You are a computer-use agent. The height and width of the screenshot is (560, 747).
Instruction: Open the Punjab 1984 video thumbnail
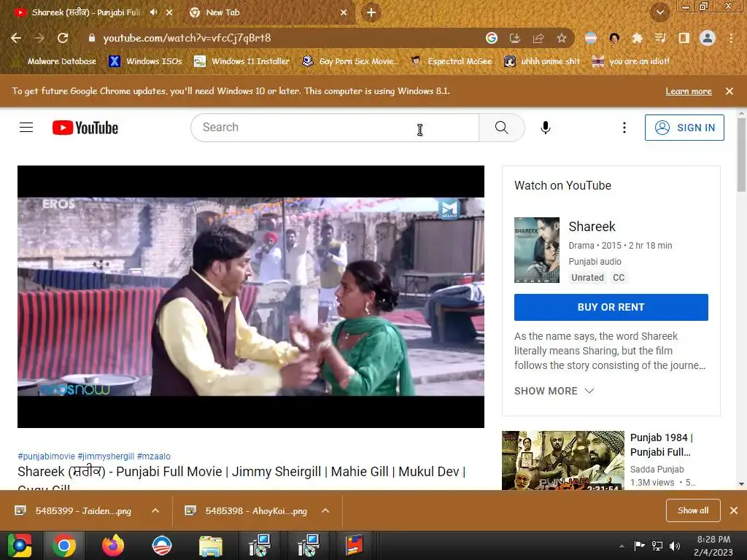click(562, 461)
